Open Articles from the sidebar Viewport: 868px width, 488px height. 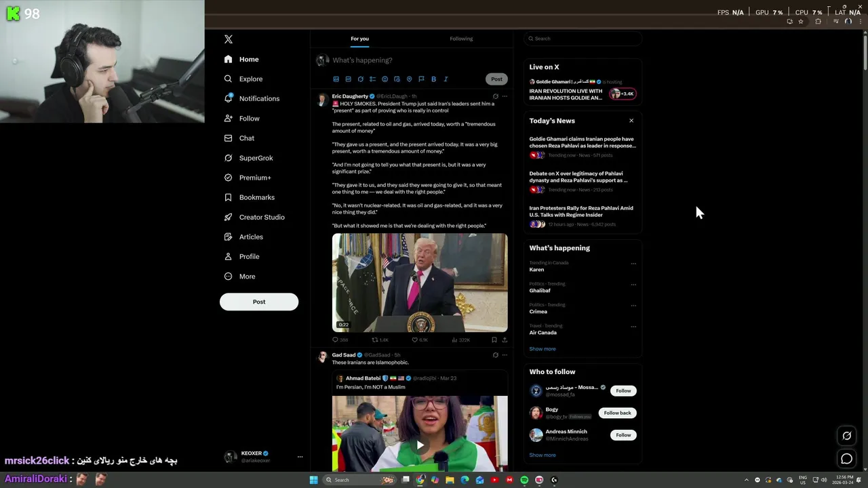pyautogui.click(x=243, y=237)
